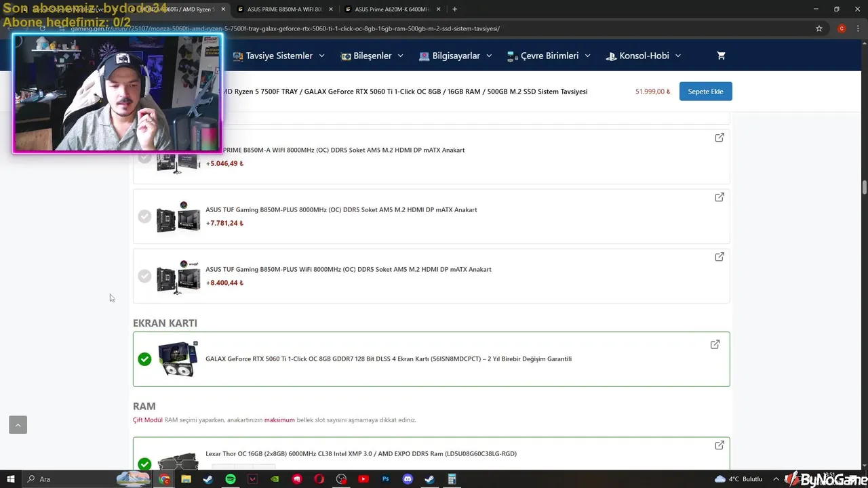
Task: Open GALAX GeForce RTX 5060 Ti product title
Action: point(389,359)
